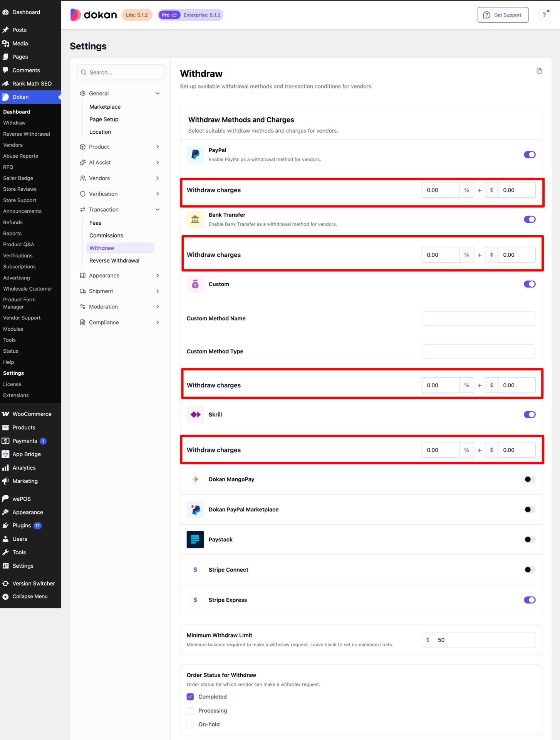Disable the PayPal withdraw method toggle
This screenshot has height=740, width=560.
click(x=530, y=155)
